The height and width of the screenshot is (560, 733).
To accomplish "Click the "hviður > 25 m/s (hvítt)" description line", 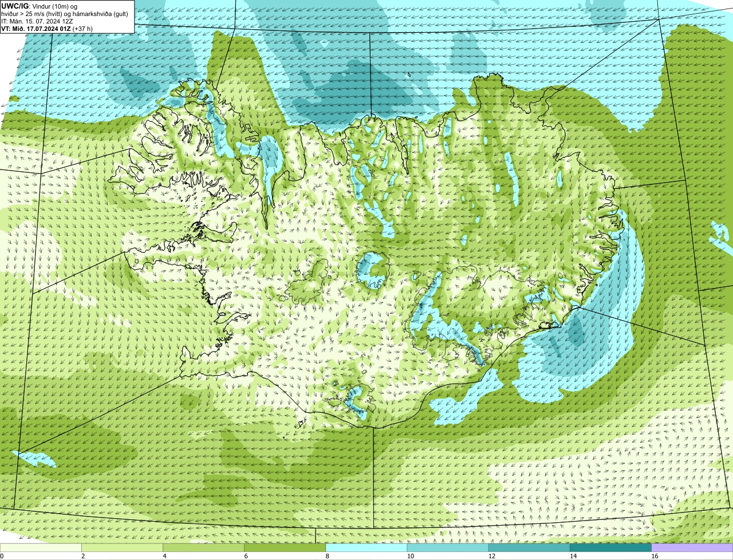I will [x=65, y=13].
